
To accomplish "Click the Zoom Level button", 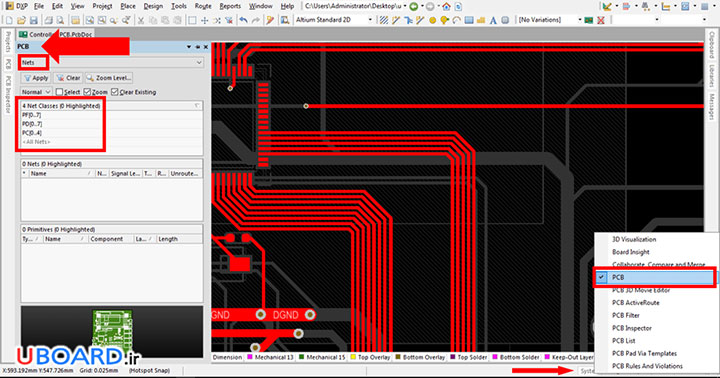I will point(109,78).
